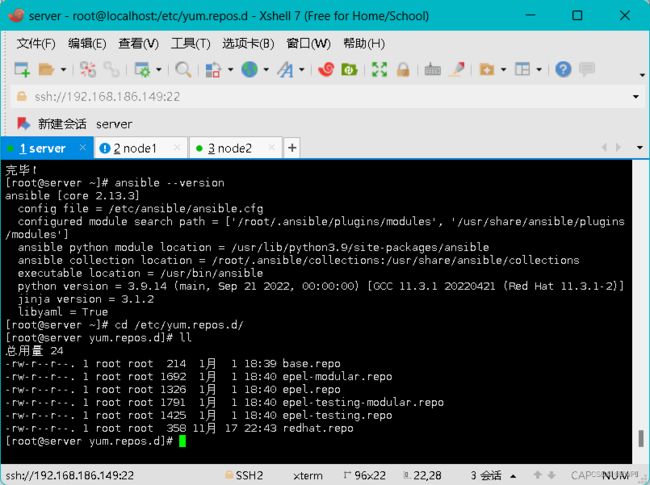The image size is (650, 485).
Task: Click the Color Scheme toolbar icon
Action: (213, 70)
